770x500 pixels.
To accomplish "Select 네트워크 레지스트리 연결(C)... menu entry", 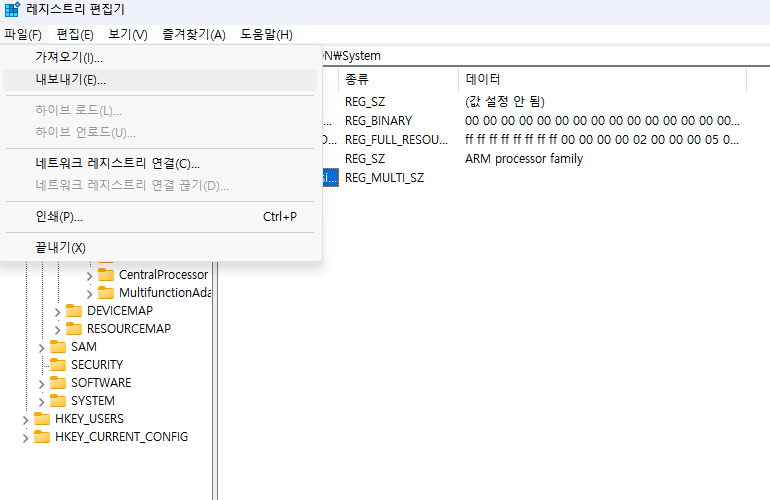I will (x=117, y=163).
